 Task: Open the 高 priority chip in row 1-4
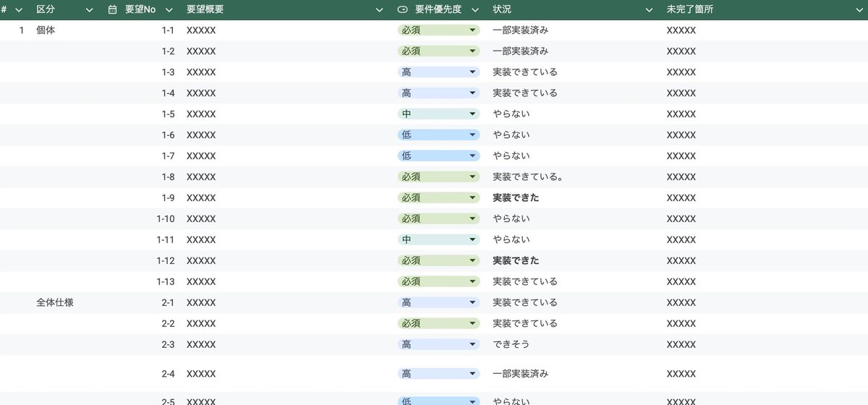click(438, 93)
